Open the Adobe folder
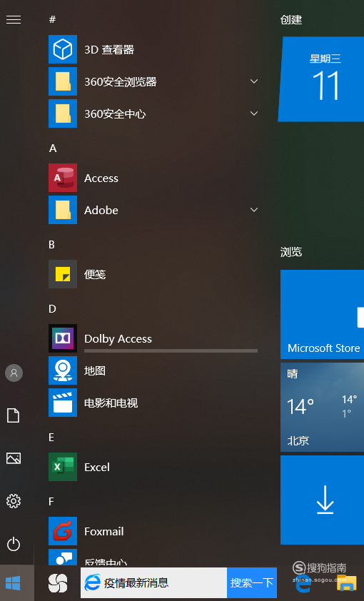The width and height of the screenshot is (364, 601). click(153, 210)
